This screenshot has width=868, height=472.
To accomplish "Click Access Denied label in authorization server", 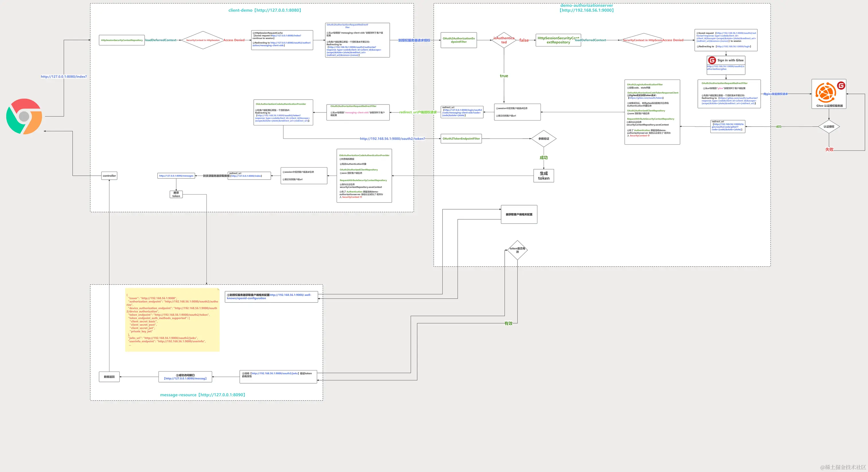I will pos(673,40).
